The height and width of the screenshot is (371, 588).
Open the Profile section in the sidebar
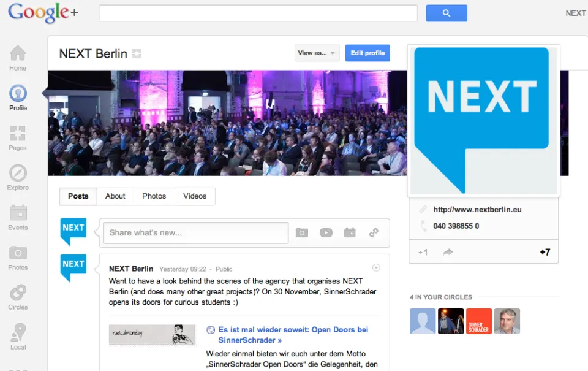point(18,98)
